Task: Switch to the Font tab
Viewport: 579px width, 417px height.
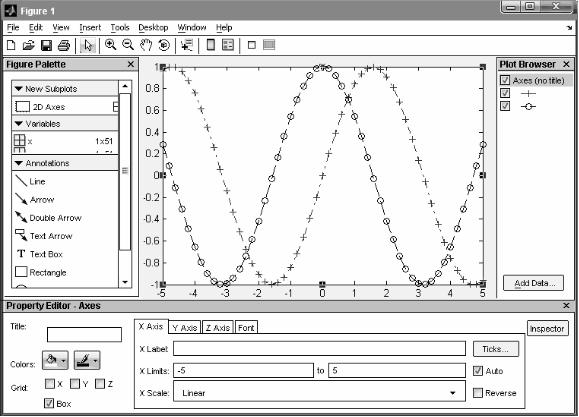Action: pyautogui.click(x=246, y=328)
